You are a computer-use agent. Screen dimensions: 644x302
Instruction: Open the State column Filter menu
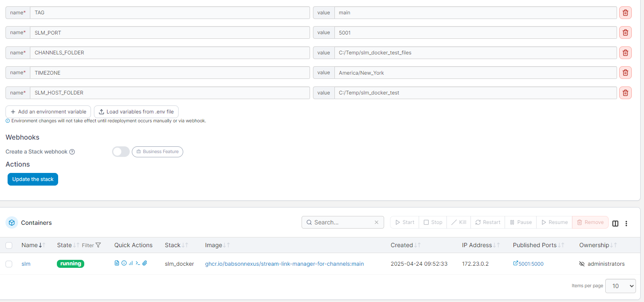tap(91, 245)
